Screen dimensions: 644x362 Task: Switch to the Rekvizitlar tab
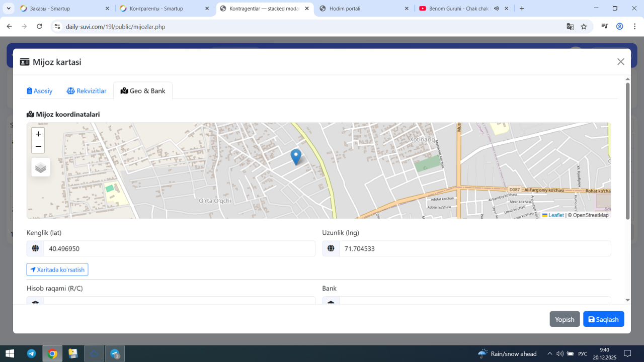tap(87, 91)
